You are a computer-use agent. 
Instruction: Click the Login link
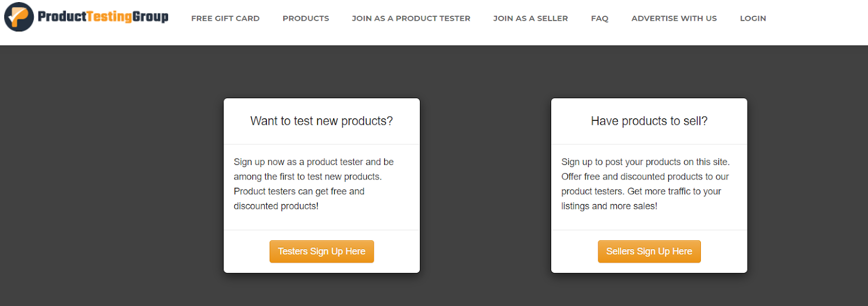pyautogui.click(x=753, y=18)
